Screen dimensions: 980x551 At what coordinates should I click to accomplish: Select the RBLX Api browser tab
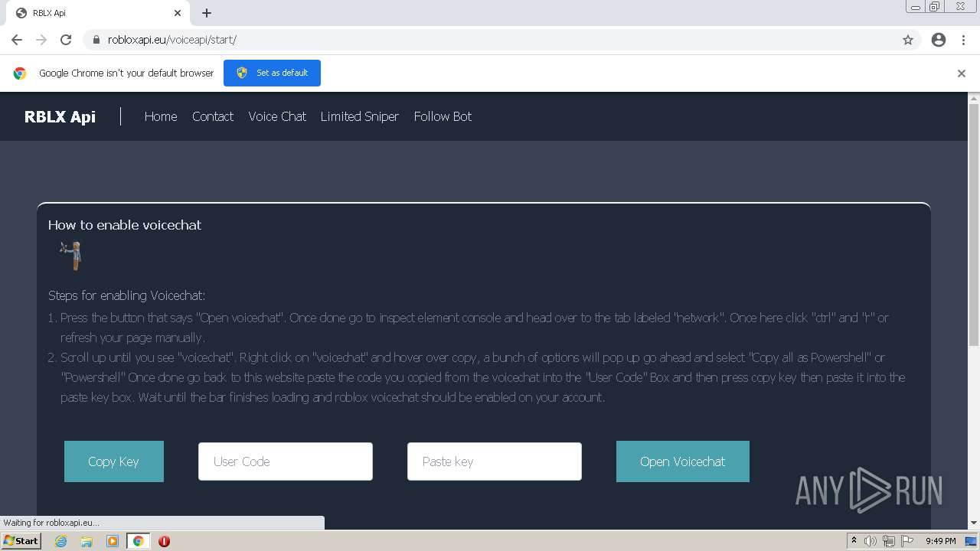tap(98, 13)
